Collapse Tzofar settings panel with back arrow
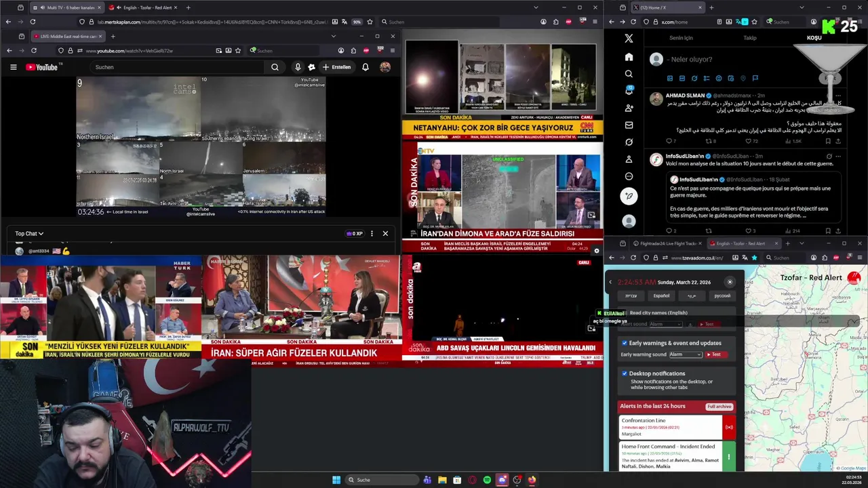 click(x=610, y=282)
